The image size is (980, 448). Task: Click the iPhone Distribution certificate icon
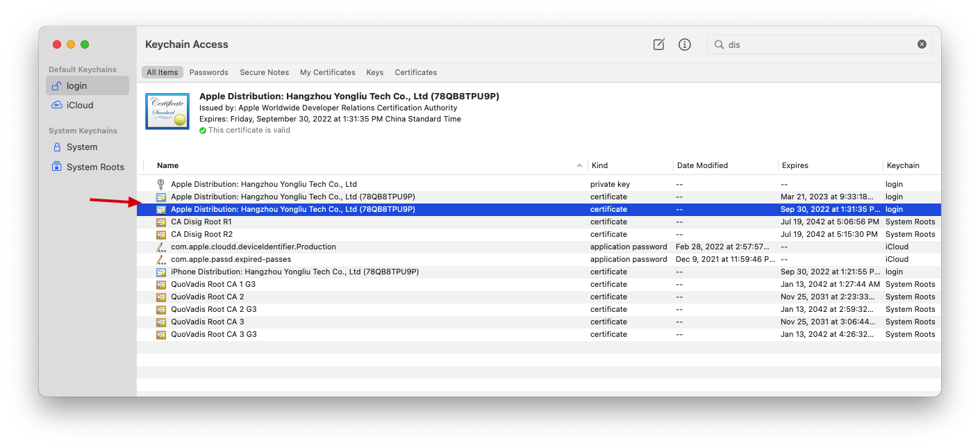tap(161, 272)
